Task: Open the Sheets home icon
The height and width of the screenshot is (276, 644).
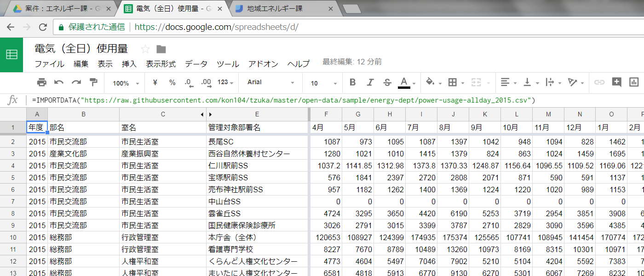Action: 11,54
